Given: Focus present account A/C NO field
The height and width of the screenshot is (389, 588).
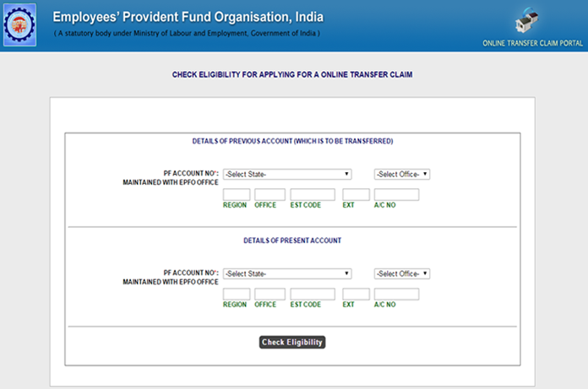Looking at the screenshot, I should pos(396,294).
